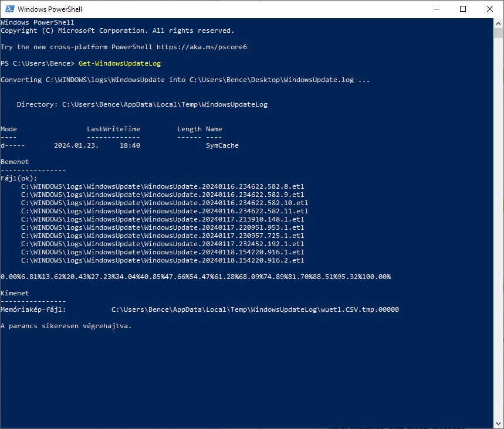Screen dimensions: 504x429
Task: Click the 'SymCache' directory name
Action: coord(222,145)
